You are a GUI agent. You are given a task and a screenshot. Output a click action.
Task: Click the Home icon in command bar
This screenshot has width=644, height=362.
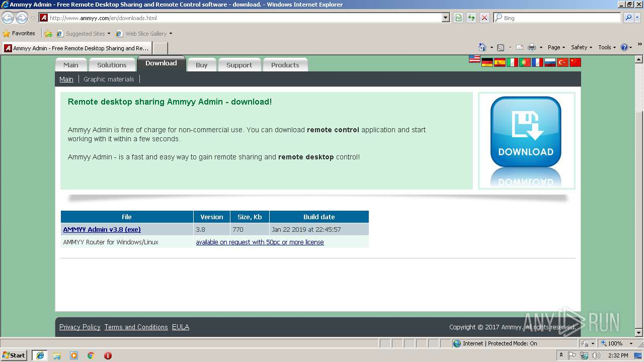[482, 47]
